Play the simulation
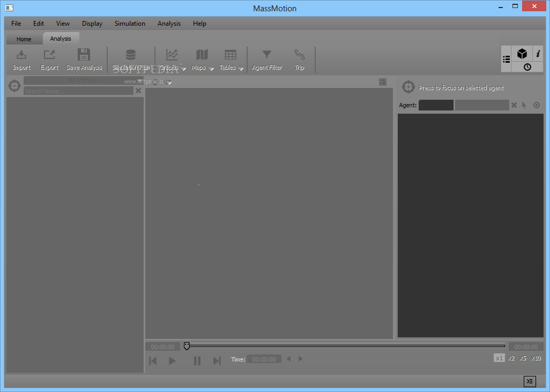Image resolution: width=550 pixels, height=392 pixels. tap(172, 361)
